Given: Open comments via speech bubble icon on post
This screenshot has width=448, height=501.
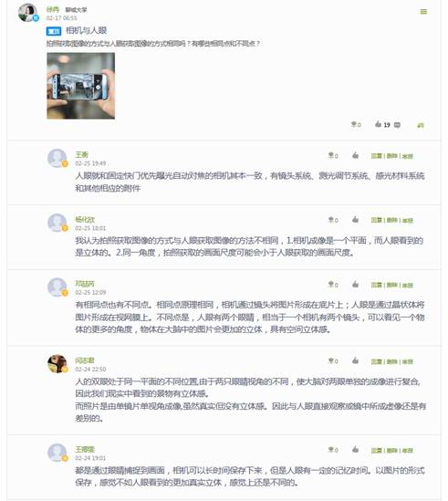Looking at the screenshot, I should pyautogui.click(x=397, y=125).
